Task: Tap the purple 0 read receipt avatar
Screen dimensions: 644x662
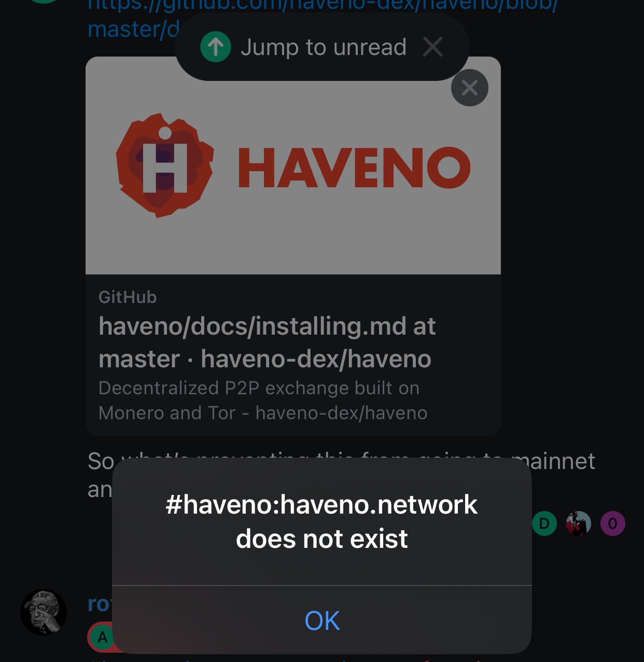Action: pos(613,523)
